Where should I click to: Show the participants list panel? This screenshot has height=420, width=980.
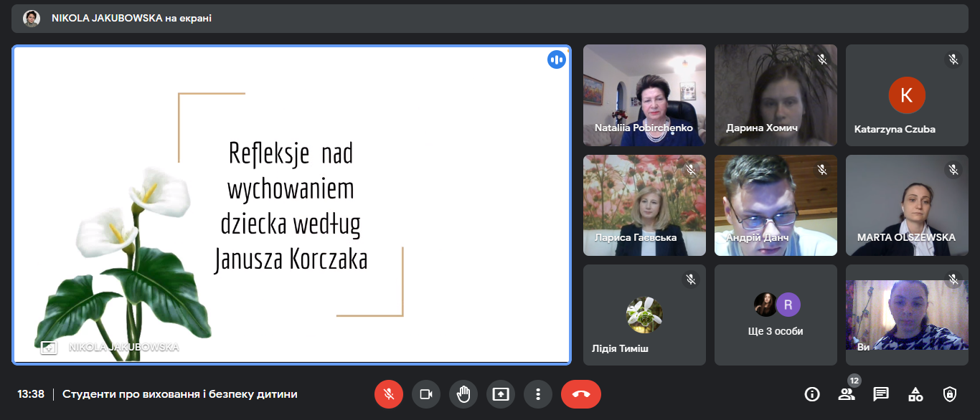tap(847, 394)
